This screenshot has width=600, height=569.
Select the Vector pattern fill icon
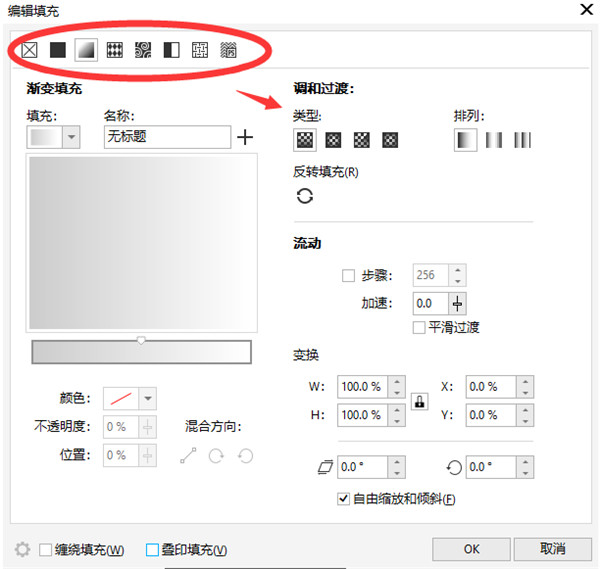pyautogui.click(x=115, y=50)
